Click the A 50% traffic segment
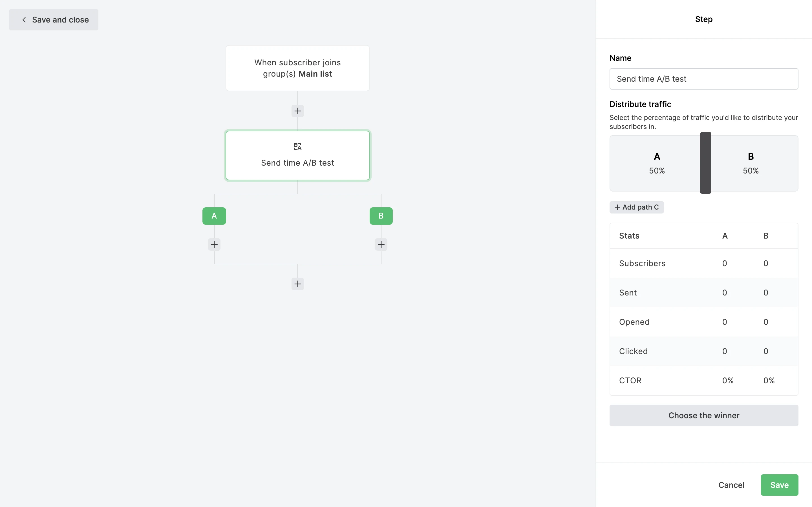 tap(657, 164)
